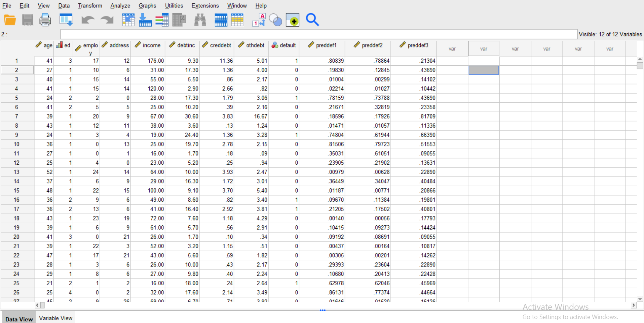Open the Extensions menu
The image size is (644, 323).
[x=205, y=6]
